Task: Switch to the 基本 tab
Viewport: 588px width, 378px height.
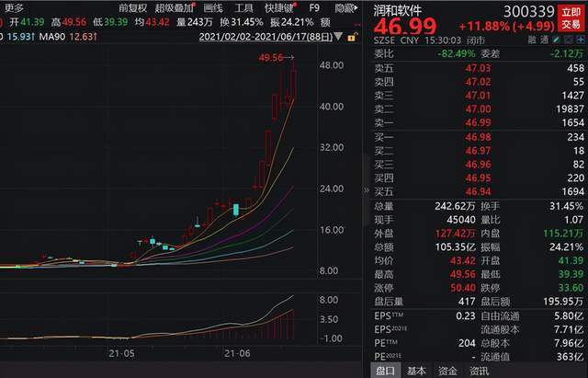Action: click(416, 371)
